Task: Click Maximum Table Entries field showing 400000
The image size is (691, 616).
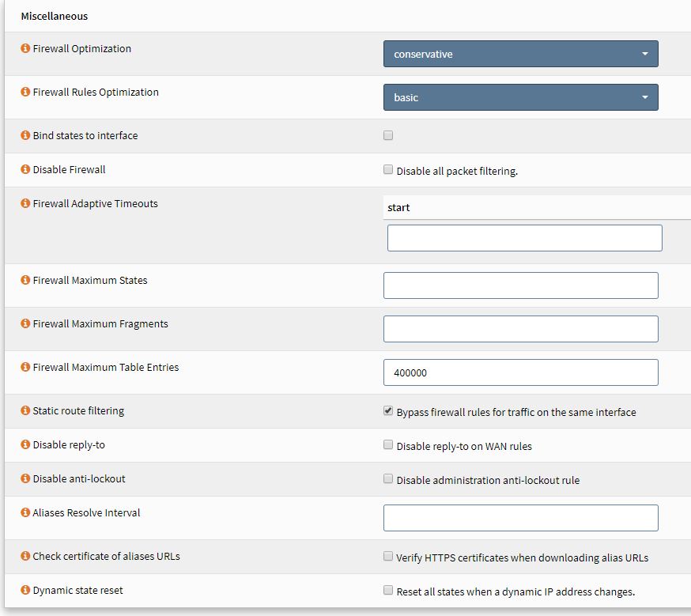Action: [x=520, y=372]
